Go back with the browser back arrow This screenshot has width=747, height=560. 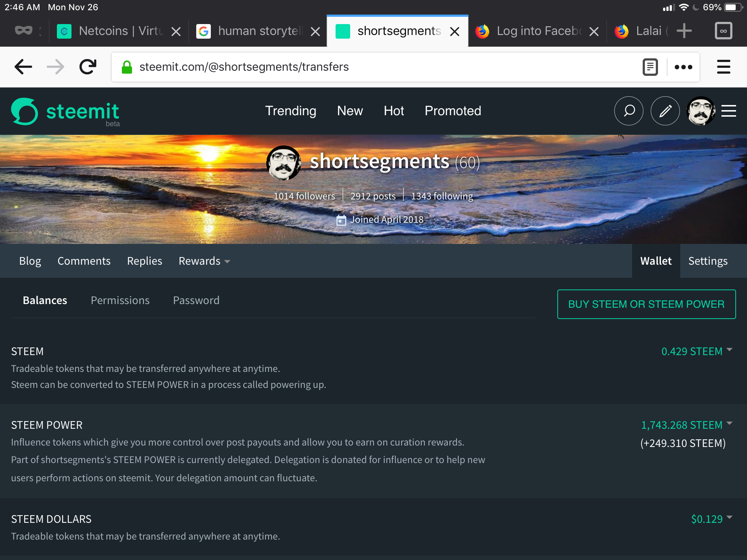pyautogui.click(x=23, y=67)
